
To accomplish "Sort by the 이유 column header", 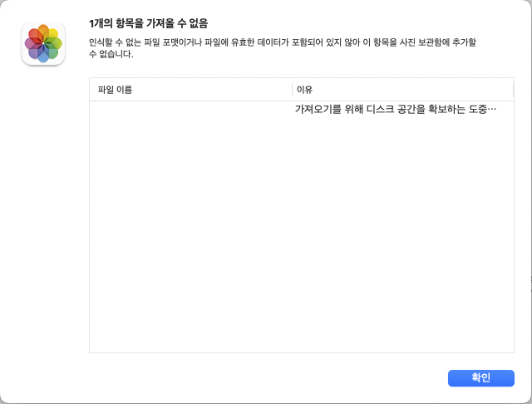I will (x=304, y=89).
